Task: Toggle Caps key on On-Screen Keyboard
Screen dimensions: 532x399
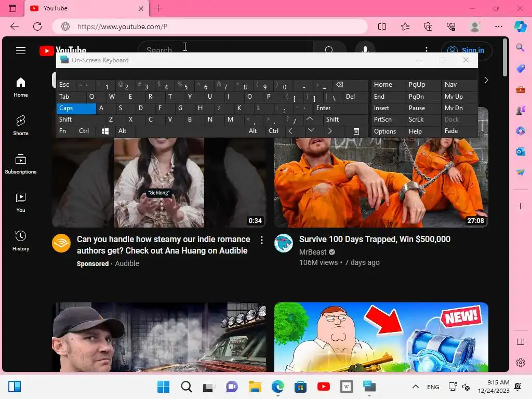Action: 76,108
